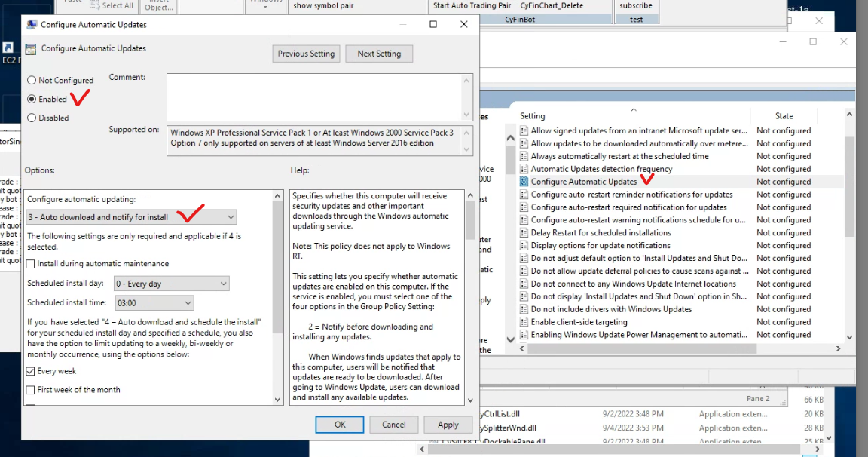Maximize the Configure Automatic Updates dialog
Screen dimensions: 868x457
pyautogui.click(x=433, y=24)
